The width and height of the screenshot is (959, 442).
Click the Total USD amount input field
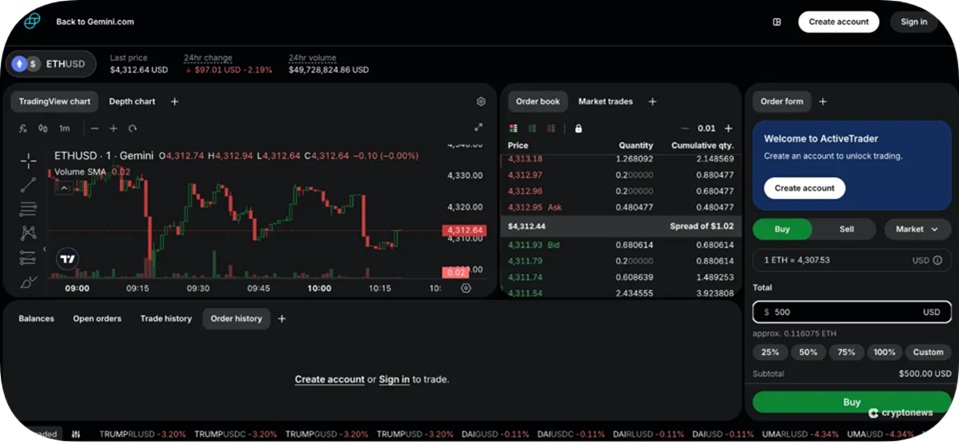852,312
